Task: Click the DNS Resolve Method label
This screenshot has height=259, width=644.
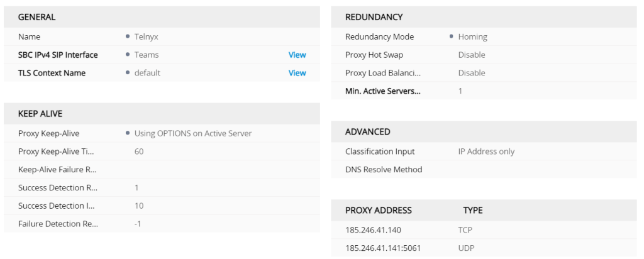Action: [x=384, y=170]
